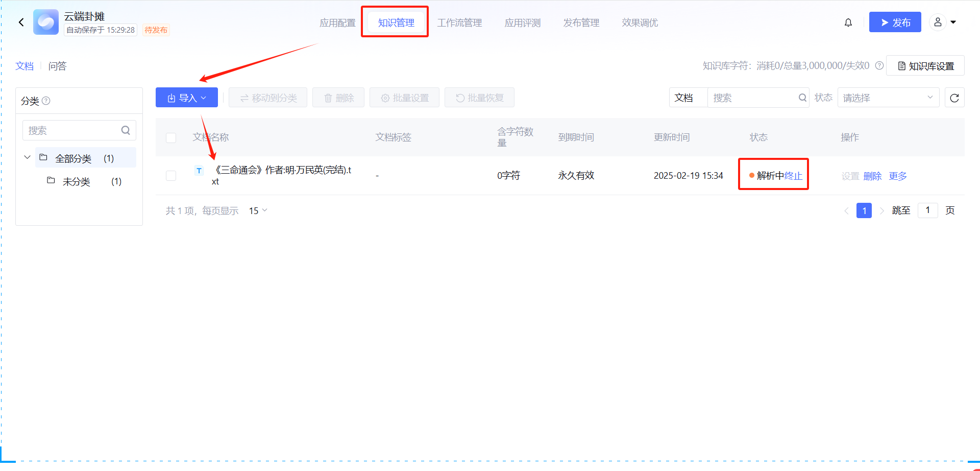The height and width of the screenshot is (471, 980).
Task: Click the toolbar 删除 button
Action: (338, 98)
